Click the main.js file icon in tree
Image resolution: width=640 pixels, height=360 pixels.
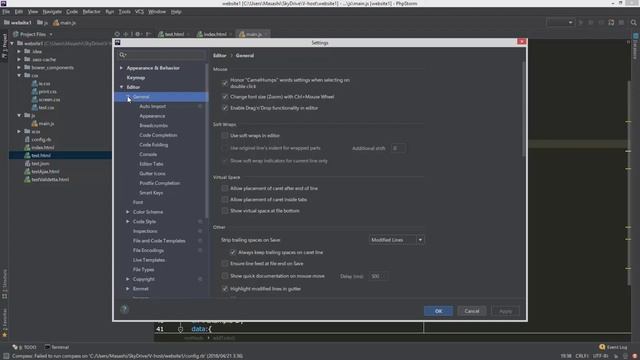click(35, 123)
